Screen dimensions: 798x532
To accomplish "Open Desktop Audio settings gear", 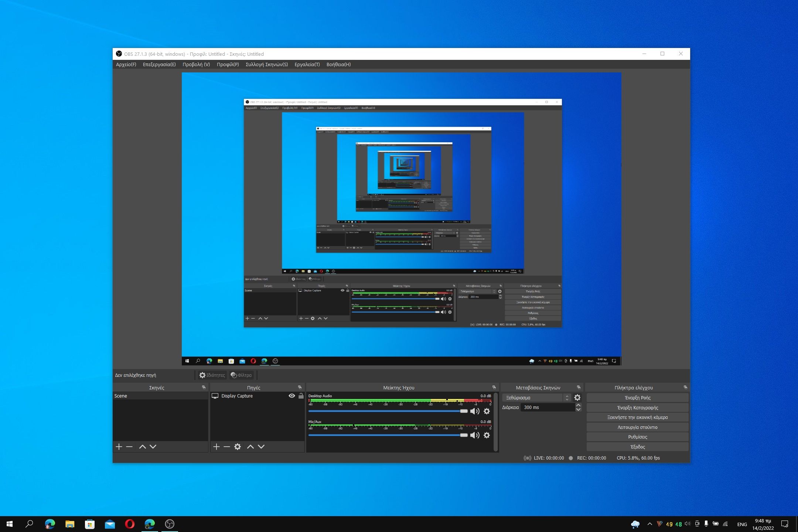I will [x=487, y=411].
